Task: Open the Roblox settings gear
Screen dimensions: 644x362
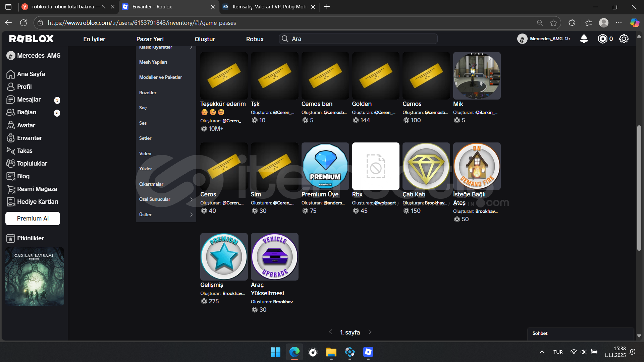Action: (624, 39)
